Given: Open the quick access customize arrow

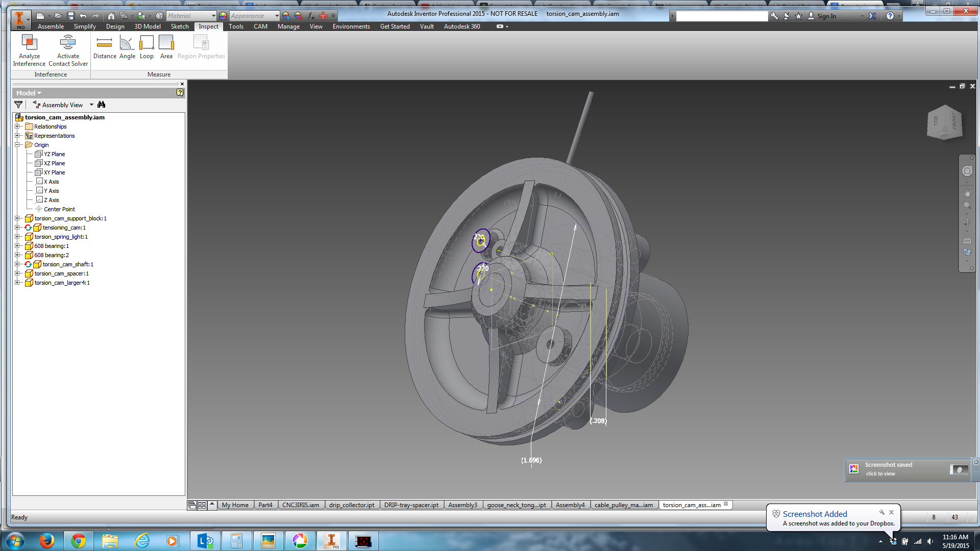Looking at the screenshot, I should pyautogui.click(x=333, y=16).
